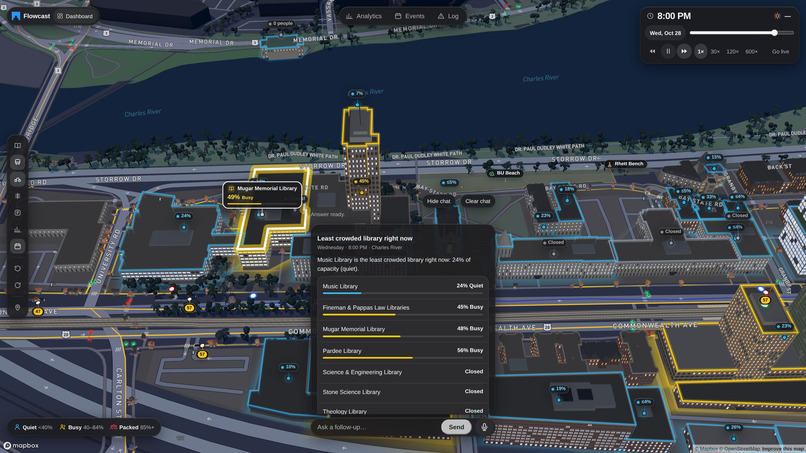Click the 23% marker beside lit tower
The width and height of the screenshot is (806, 453).
pyautogui.click(x=783, y=326)
